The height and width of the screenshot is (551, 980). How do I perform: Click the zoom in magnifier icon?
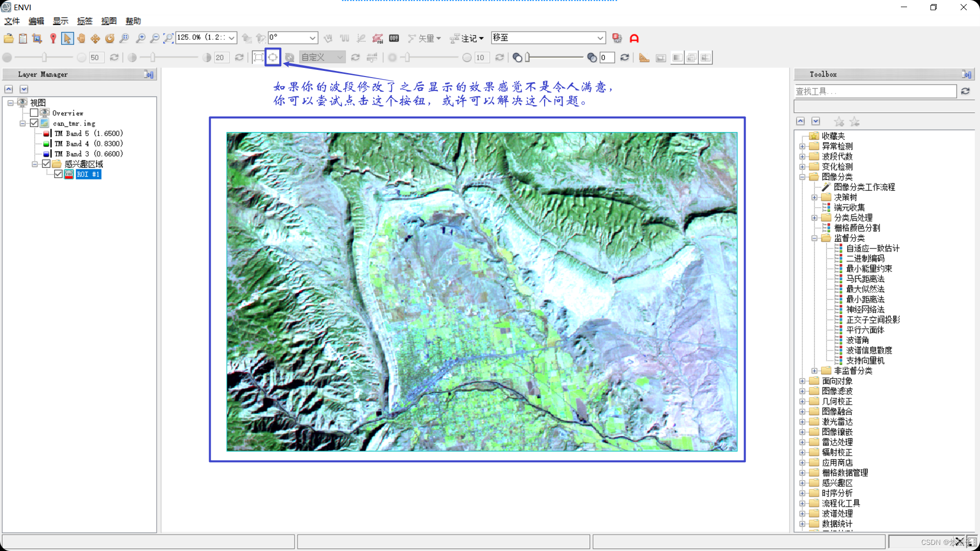coord(140,38)
